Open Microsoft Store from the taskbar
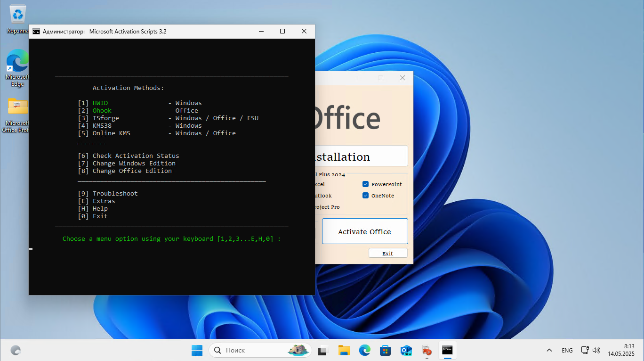This screenshot has width=644, height=361. [386, 350]
